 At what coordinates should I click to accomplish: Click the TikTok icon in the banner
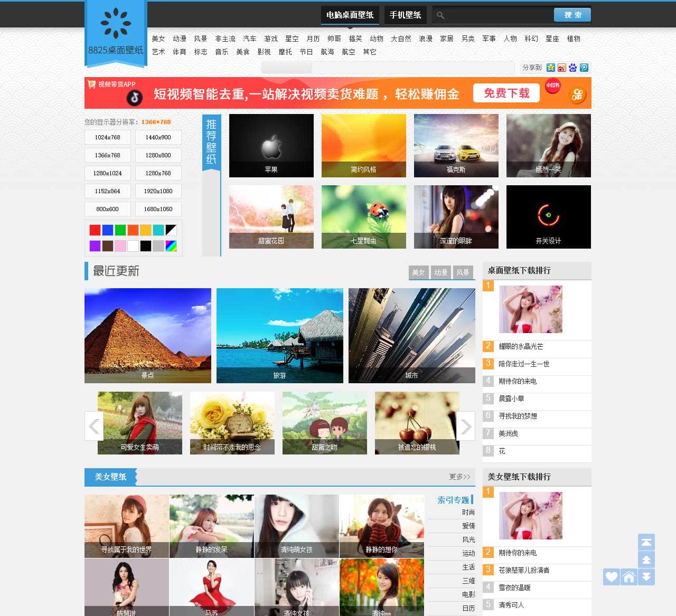[135, 98]
